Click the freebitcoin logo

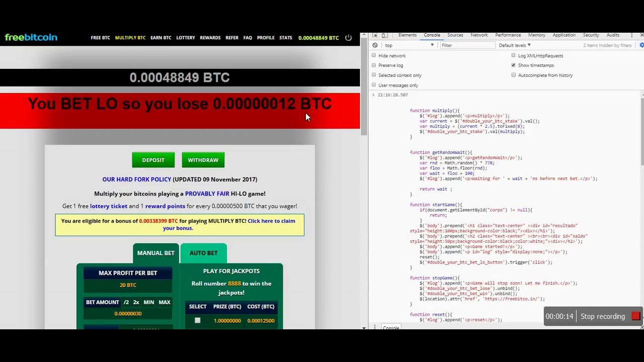tap(31, 37)
